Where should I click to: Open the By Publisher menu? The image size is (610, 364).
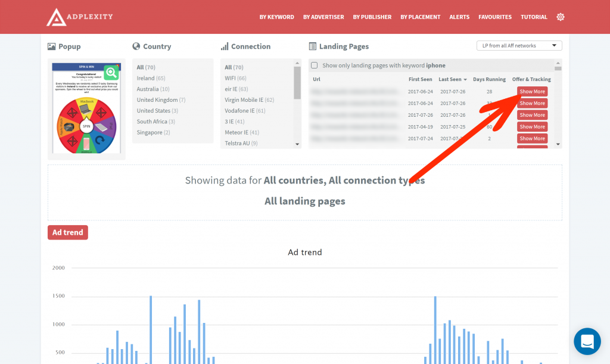(x=372, y=17)
